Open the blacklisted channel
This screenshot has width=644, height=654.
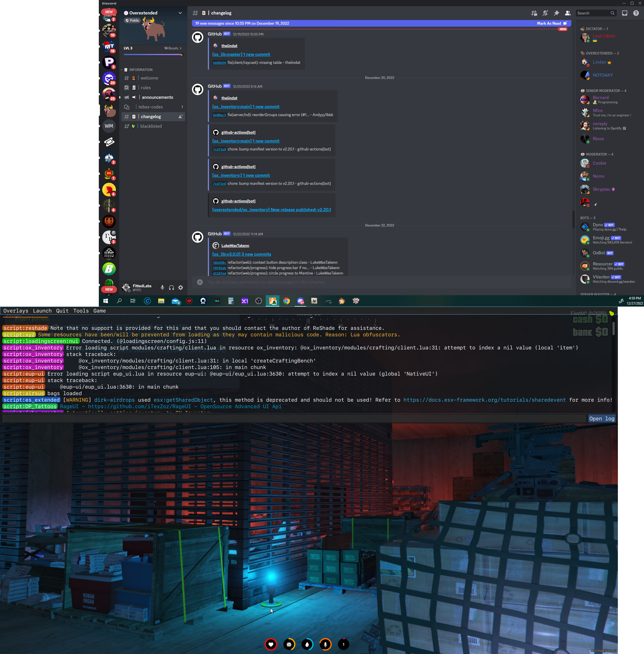click(x=153, y=126)
